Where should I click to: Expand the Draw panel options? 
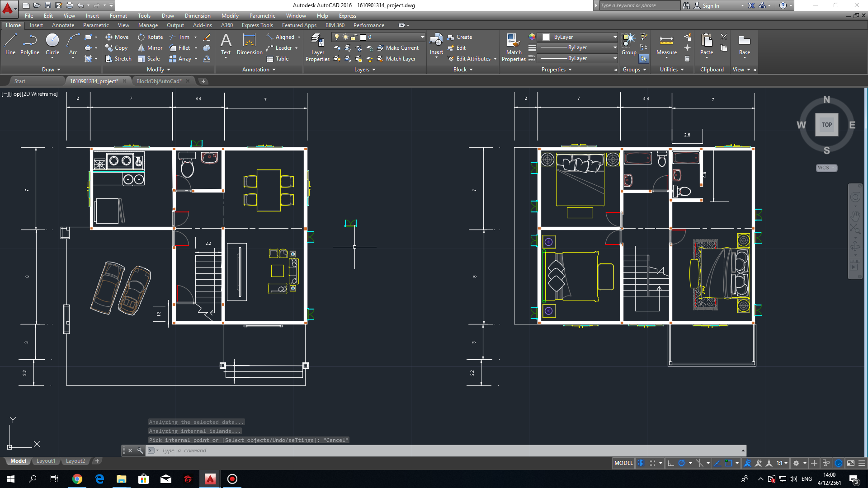[51, 70]
